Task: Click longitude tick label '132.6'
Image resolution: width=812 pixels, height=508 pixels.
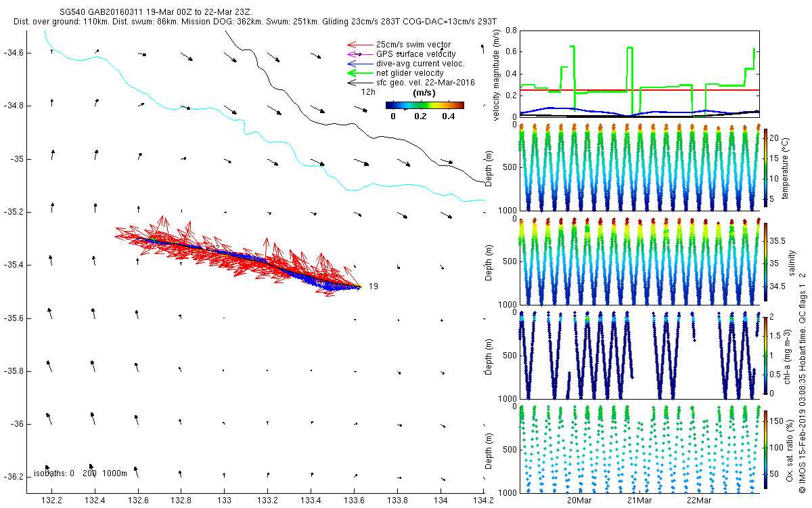Action: coord(138,500)
